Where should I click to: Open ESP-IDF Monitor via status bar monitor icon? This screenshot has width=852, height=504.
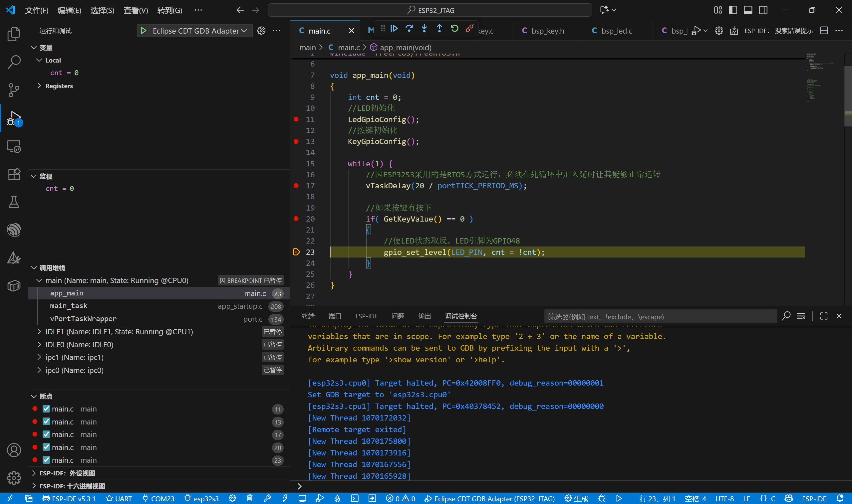[x=302, y=498]
